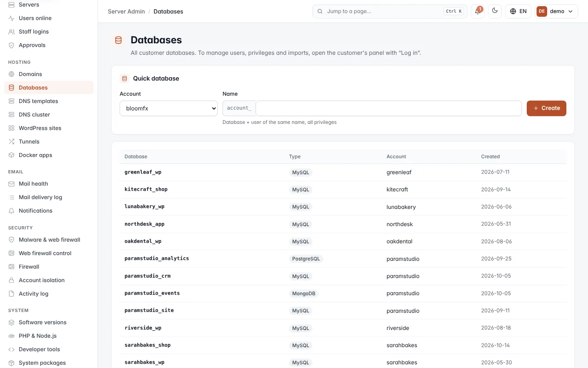Open Malware & web firewall page
Screen dimensions: 588x368
(49, 240)
